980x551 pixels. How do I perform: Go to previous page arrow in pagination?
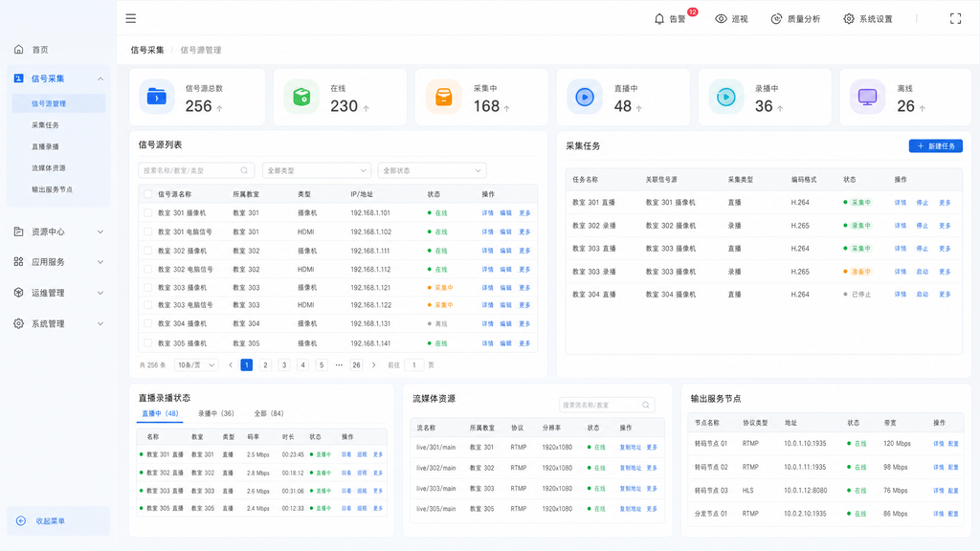pos(231,364)
